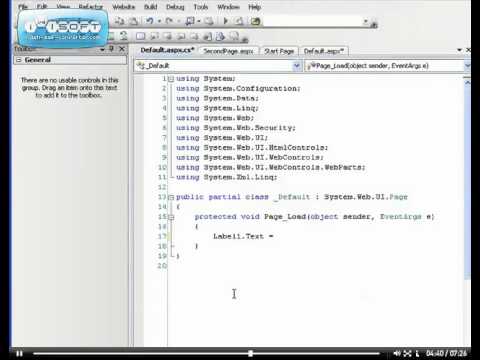Open the Refactor menu
The height and width of the screenshot is (360, 480).
pyautogui.click(x=91, y=7)
